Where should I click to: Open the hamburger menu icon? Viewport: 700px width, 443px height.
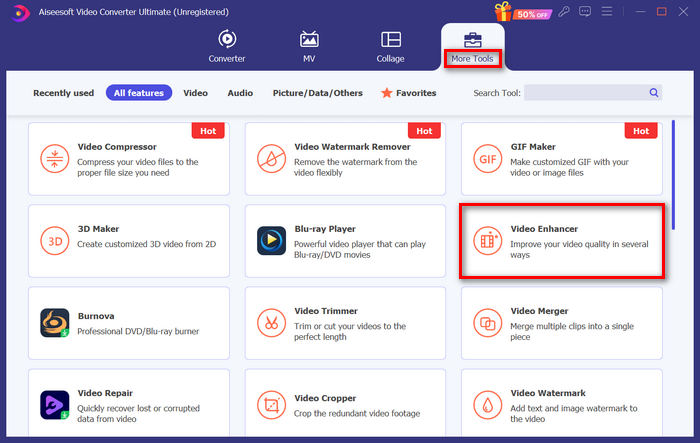coord(606,12)
